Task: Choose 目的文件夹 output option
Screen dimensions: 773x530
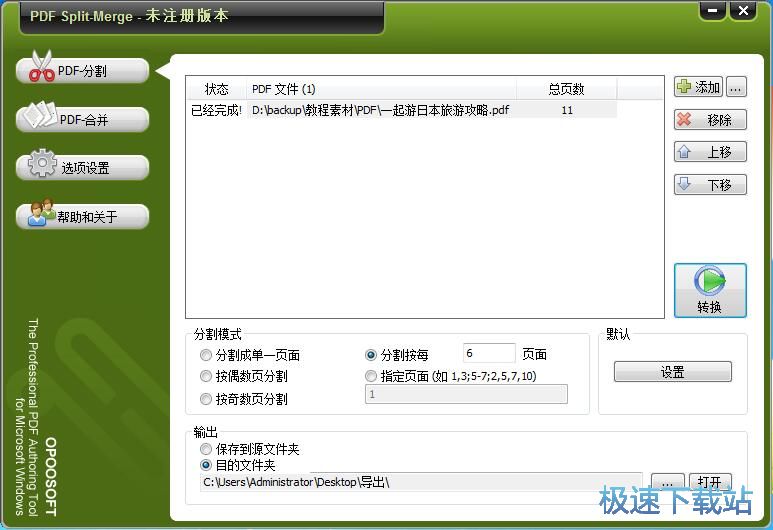Action: point(238,465)
